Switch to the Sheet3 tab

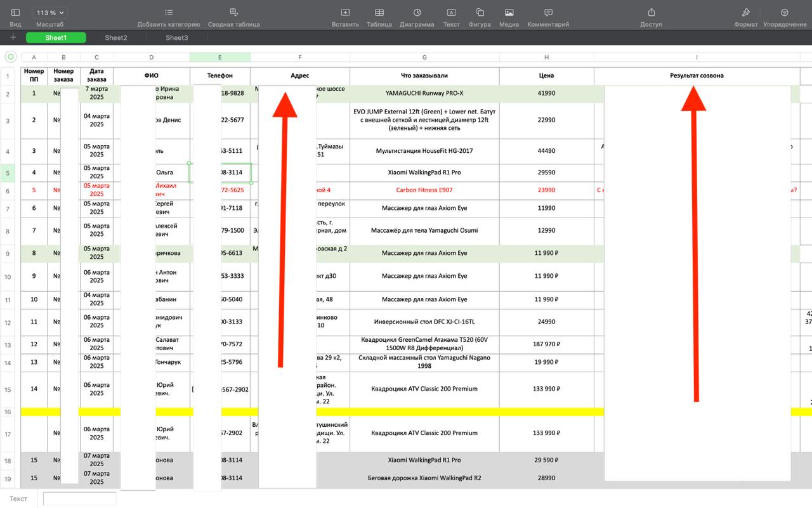click(177, 37)
